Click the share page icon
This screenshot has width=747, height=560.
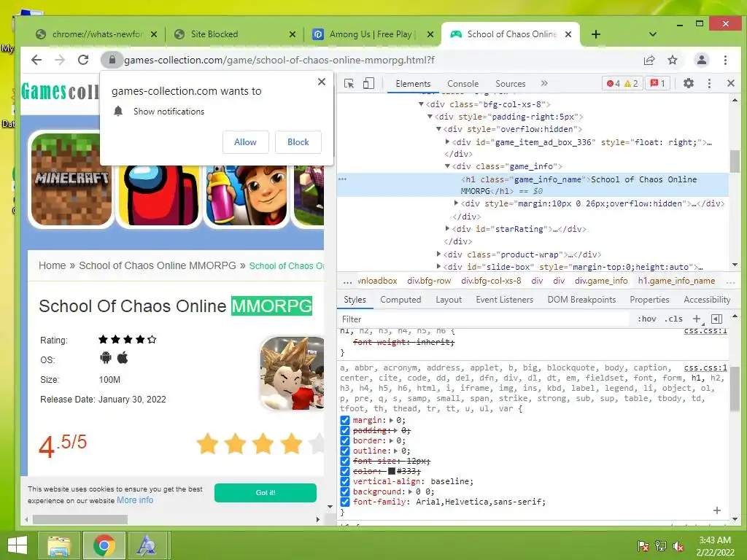coord(649,60)
